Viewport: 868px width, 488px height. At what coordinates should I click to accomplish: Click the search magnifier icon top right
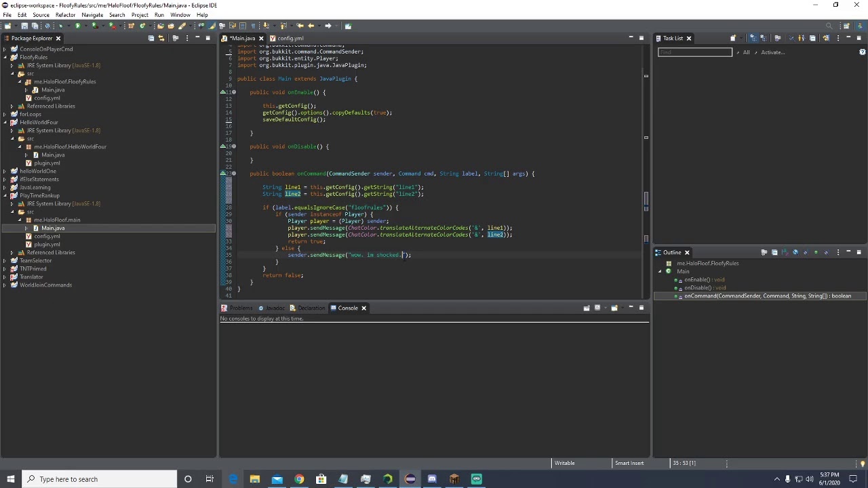point(829,26)
